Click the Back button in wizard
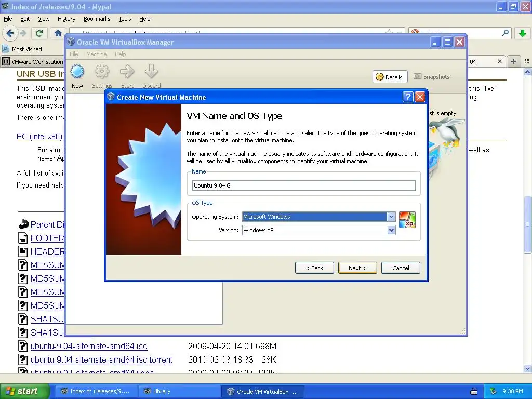 (314, 268)
